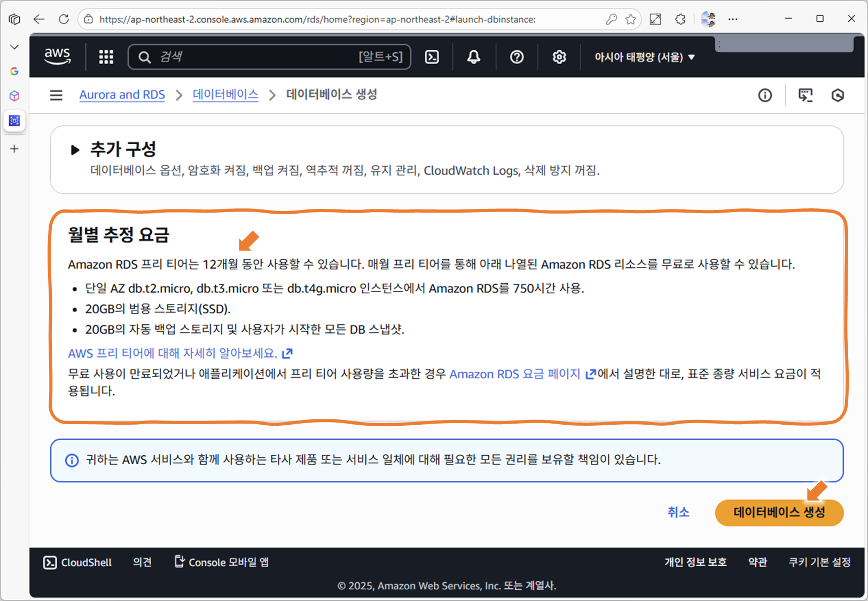Open the tab actions icon top-left
868x601 pixels.
tap(14, 19)
